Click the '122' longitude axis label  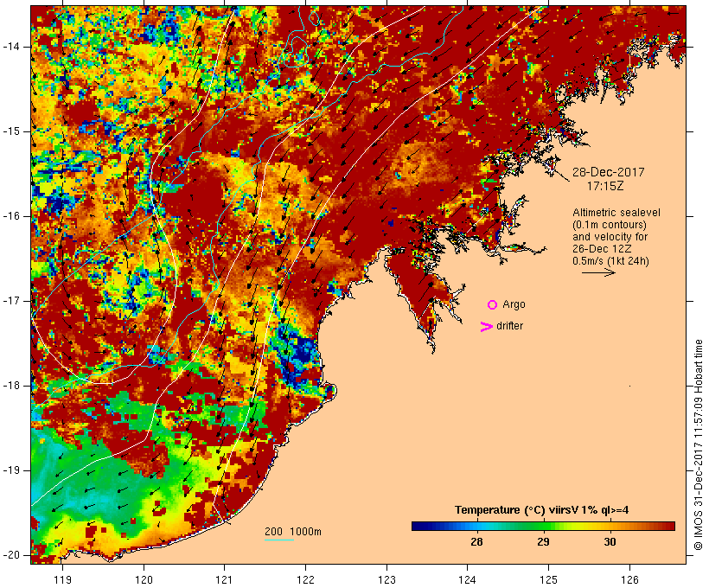click(305, 579)
